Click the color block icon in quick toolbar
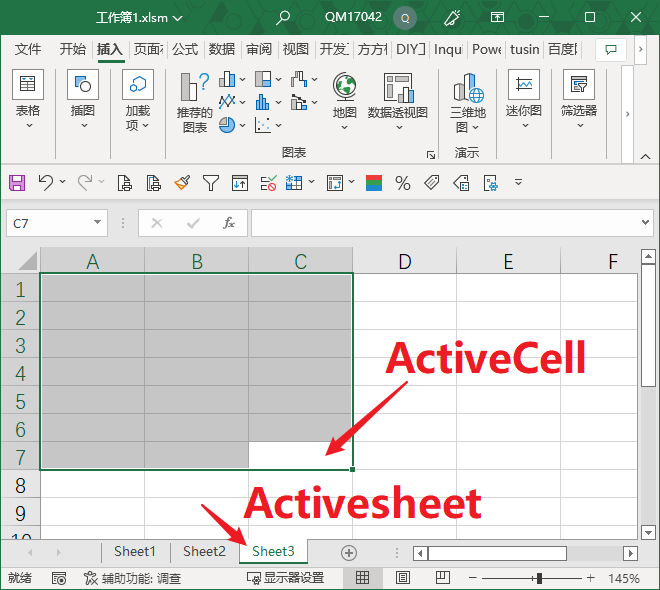Viewport: 660px width, 590px height. click(x=374, y=183)
